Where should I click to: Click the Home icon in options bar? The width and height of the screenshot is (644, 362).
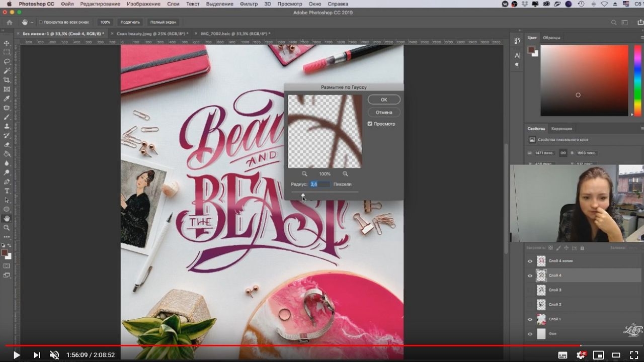pos(9,22)
